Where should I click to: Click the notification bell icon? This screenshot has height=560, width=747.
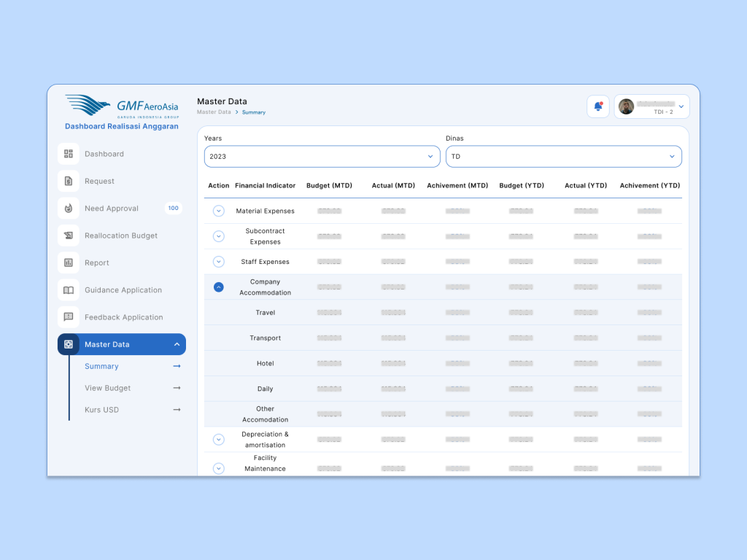[598, 106]
